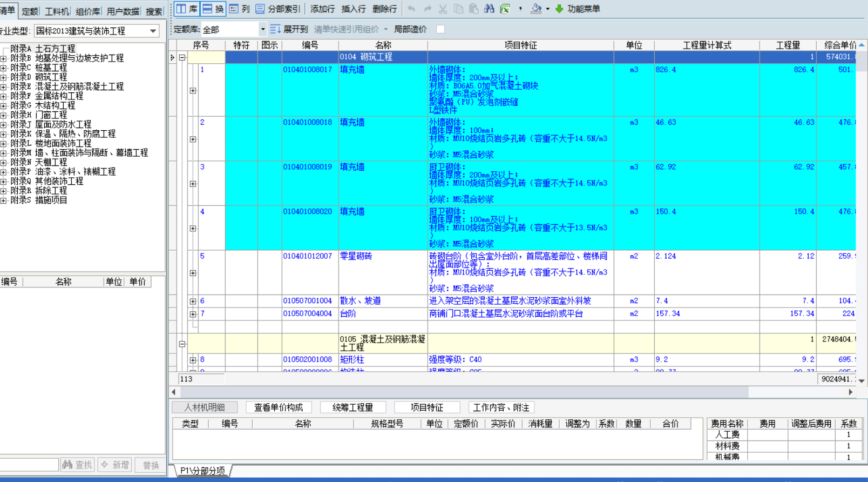The width and height of the screenshot is (868, 482).
Task: Switch to the 搜索 tab
Action: pyautogui.click(x=154, y=11)
